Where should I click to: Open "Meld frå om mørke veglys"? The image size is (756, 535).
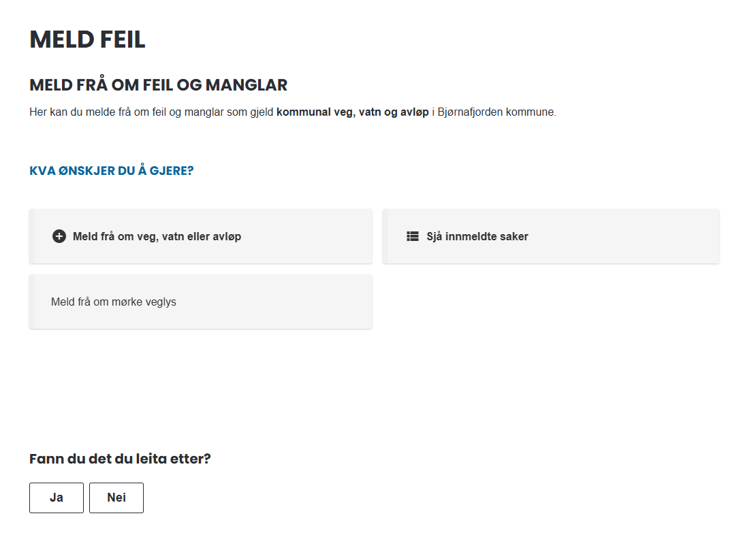114,302
